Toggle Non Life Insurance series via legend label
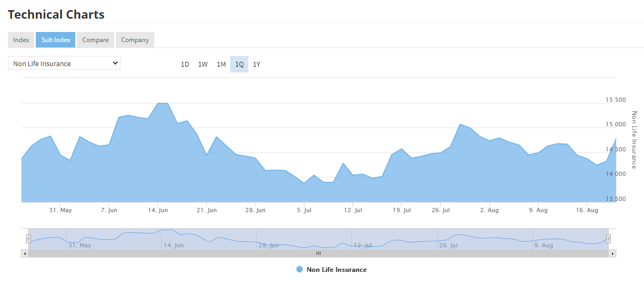Screen dimensions: 644x282 pos(336,270)
